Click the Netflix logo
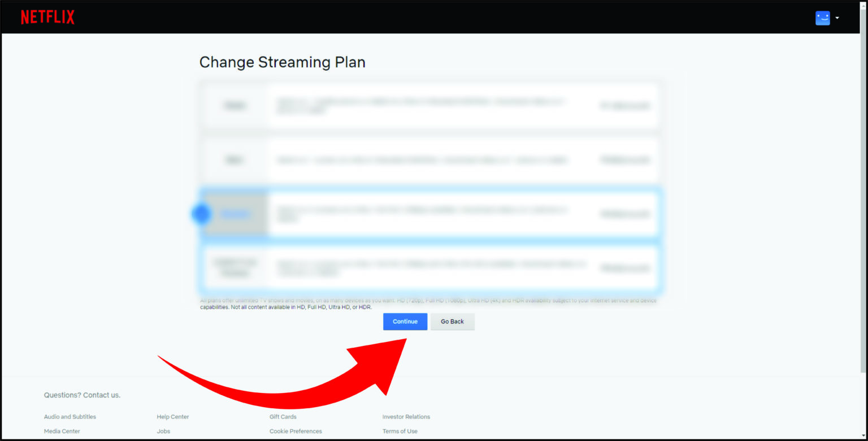Screen dimensions: 868x441 click(x=47, y=16)
